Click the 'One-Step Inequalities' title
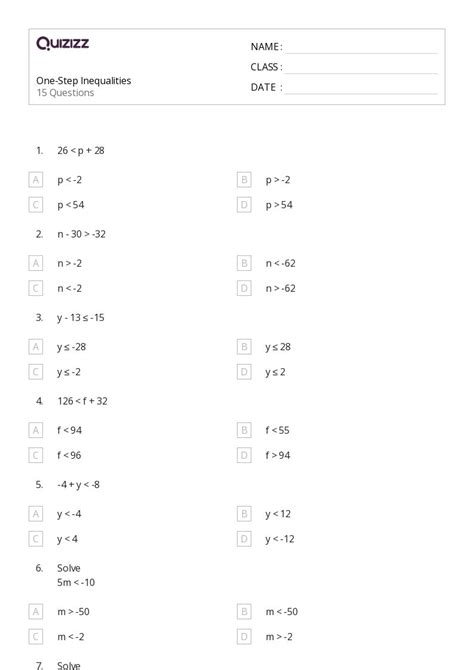Image resolution: width=474 pixels, height=670 pixels. (x=84, y=81)
